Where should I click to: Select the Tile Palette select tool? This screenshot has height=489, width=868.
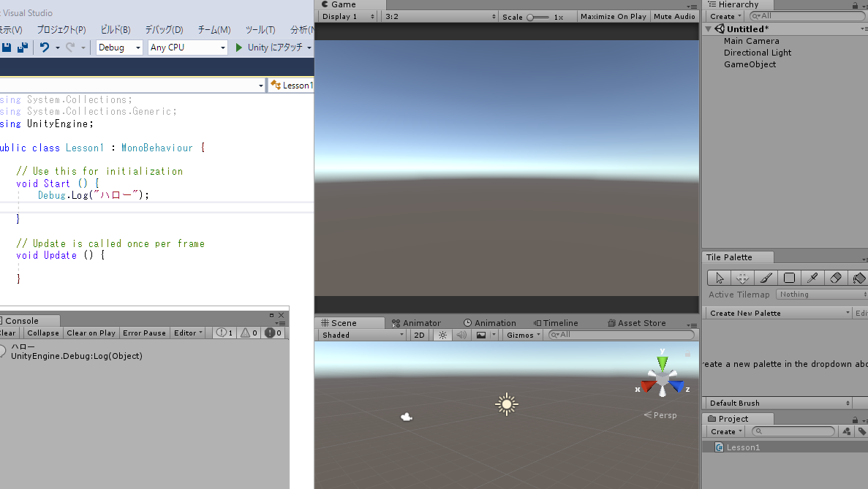pyautogui.click(x=719, y=278)
